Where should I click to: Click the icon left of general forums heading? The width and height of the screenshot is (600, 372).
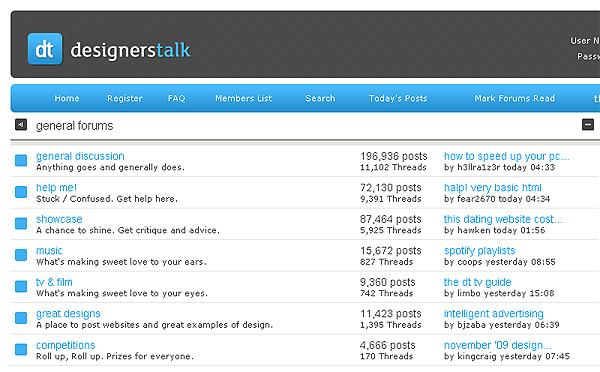pos(21,124)
